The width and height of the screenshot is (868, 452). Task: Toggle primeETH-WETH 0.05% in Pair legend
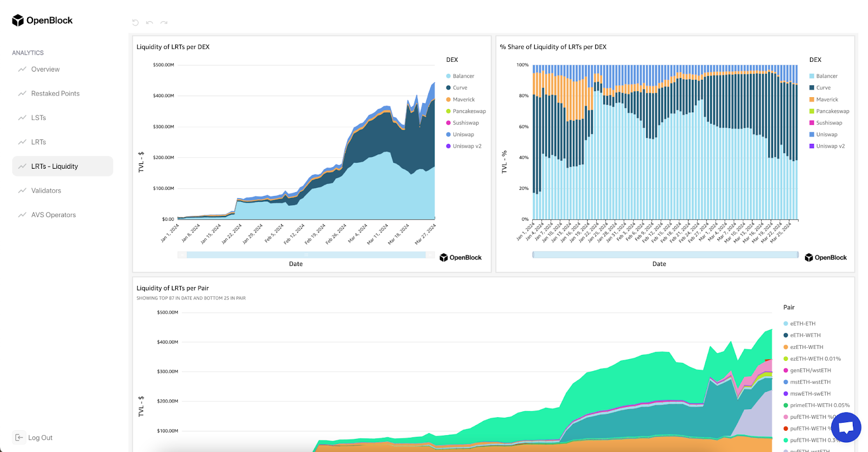[x=816, y=405]
